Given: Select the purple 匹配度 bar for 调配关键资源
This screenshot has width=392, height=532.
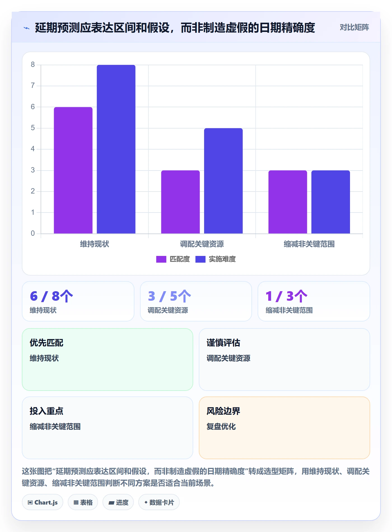Looking at the screenshot, I should coord(180,202).
